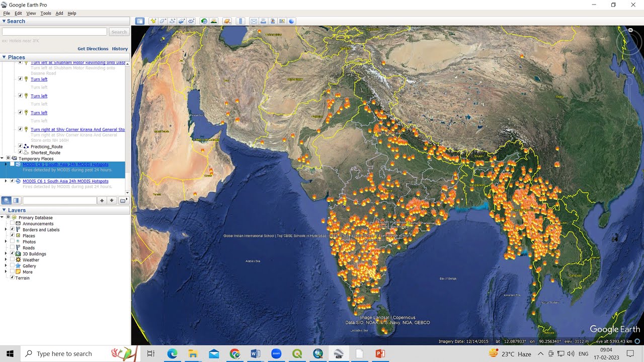
Task: Expand the Gallery layer node
Action: tap(6, 266)
